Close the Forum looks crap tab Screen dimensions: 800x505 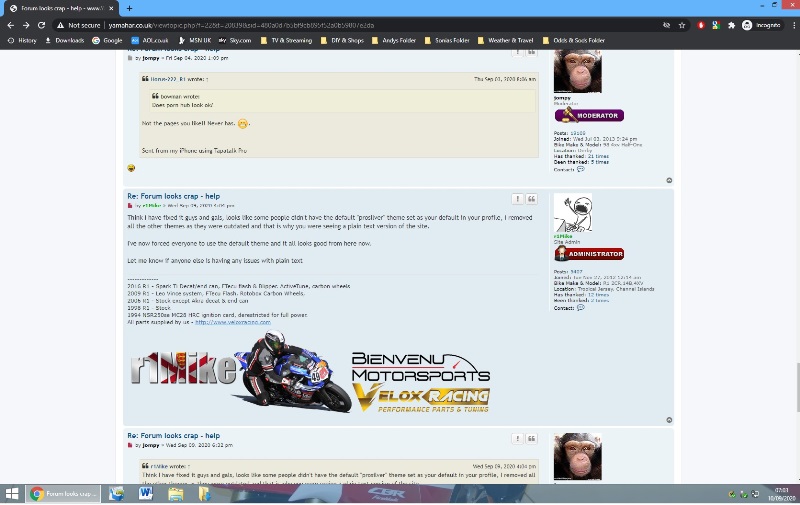pyautogui.click(x=111, y=8)
